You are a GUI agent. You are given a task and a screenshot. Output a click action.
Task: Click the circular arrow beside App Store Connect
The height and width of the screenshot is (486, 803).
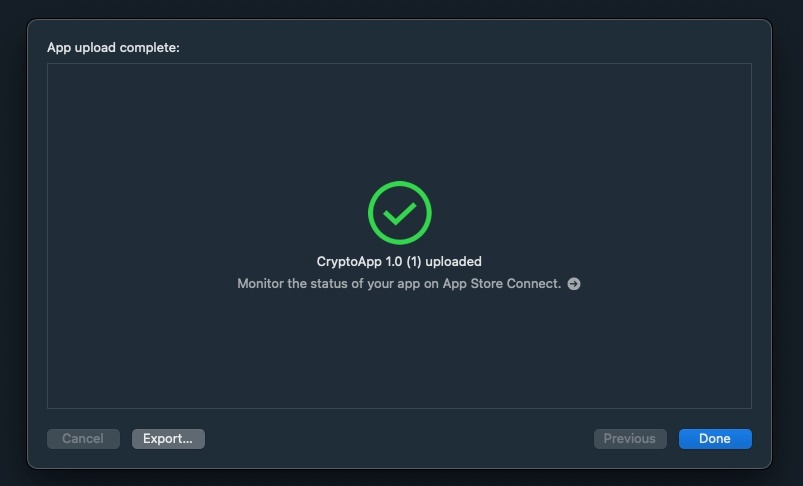point(574,284)
